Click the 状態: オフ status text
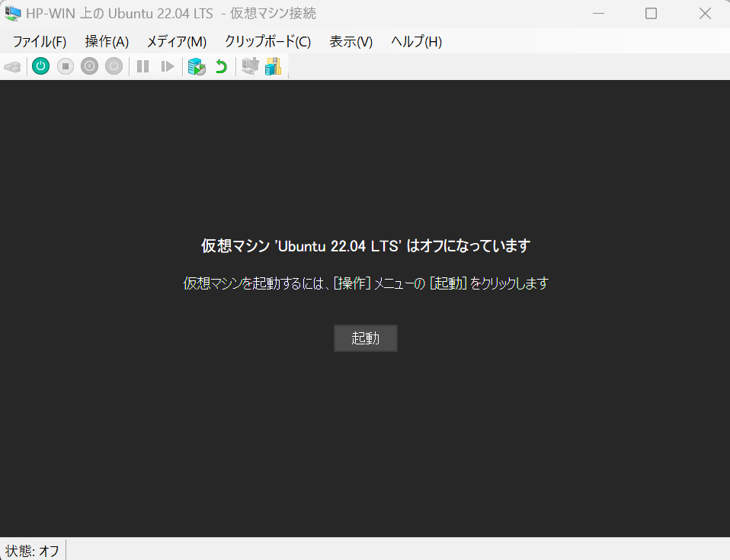The height and width of the screenshot is (560, 730). pyautogui.click(x=32, y=551)
